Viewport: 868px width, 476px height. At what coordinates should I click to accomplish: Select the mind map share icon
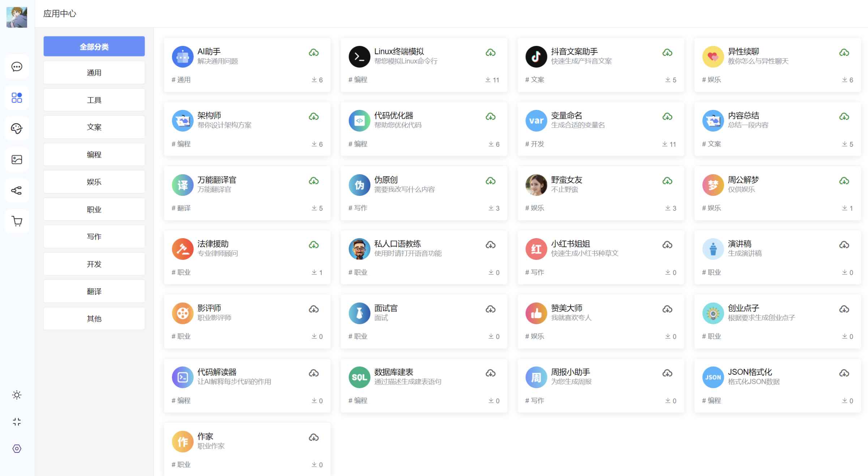[x=17, y=190]
